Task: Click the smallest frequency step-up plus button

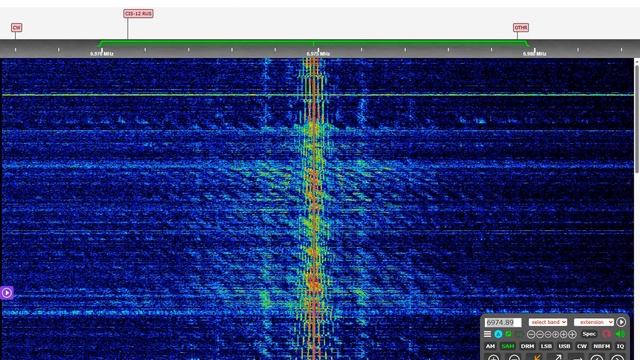Action: (556, 334)
